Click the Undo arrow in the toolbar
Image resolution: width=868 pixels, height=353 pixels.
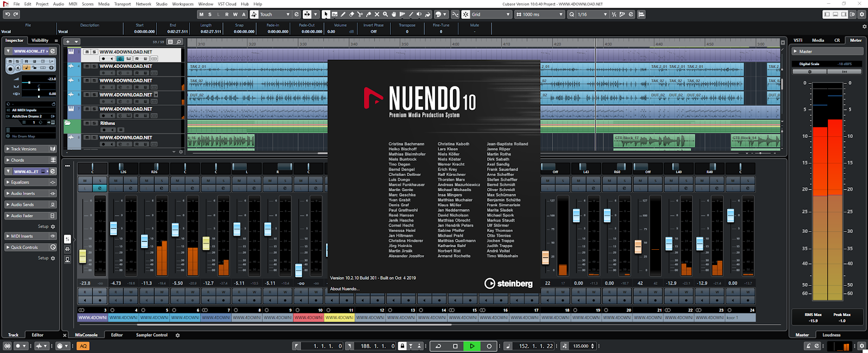[8, 14]
